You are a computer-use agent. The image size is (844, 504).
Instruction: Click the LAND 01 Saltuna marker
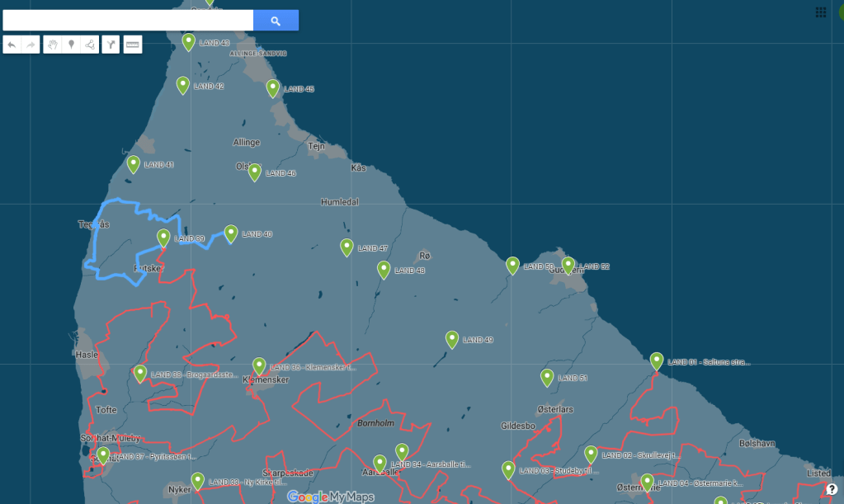pos(657,360)
